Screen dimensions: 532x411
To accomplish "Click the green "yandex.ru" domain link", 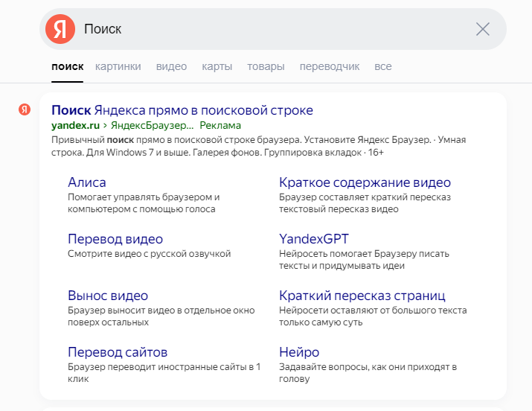I will pyautogui.click(x=75, y=126).
